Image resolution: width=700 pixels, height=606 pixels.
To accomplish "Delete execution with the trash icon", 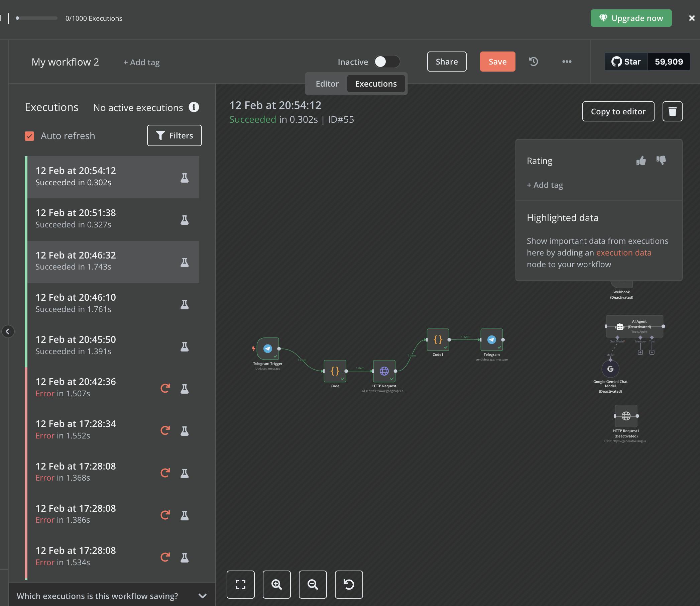I will (x=672, y=111).
